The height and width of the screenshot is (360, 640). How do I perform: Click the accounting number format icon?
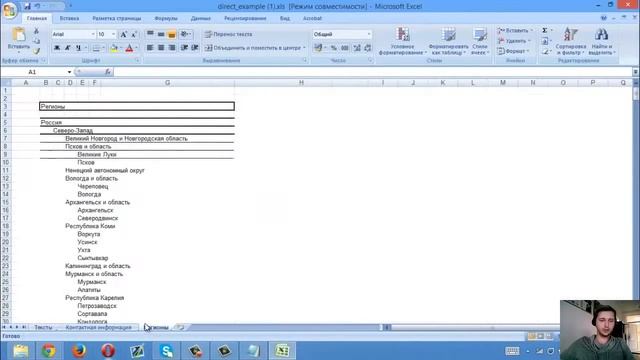[318, 48]
